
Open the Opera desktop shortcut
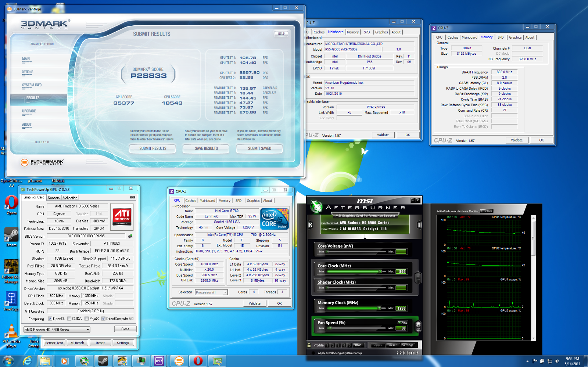[x=11, y=205]
